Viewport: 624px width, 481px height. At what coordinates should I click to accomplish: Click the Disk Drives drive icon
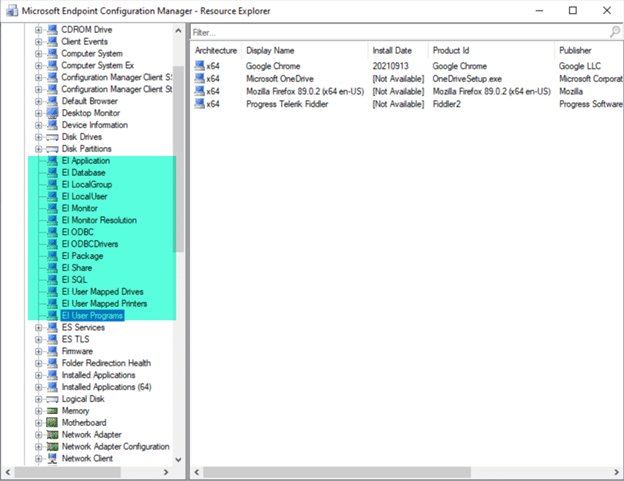(52, 137)
